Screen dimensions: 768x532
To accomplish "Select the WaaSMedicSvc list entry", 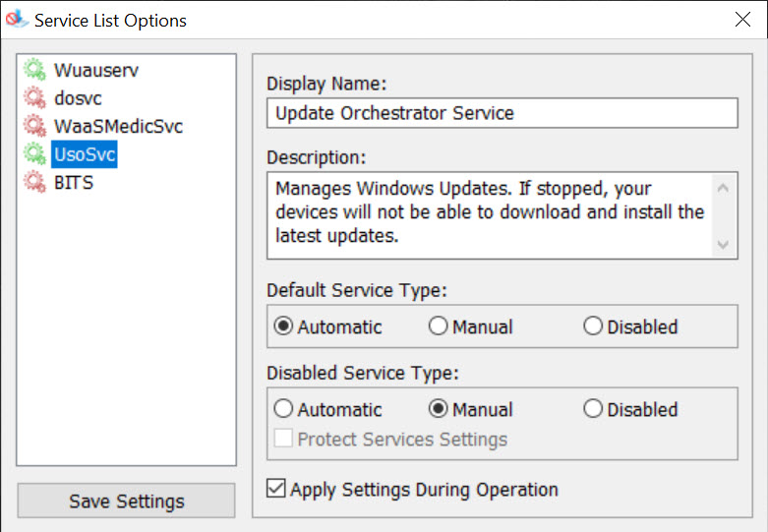I will click(118, 127).
